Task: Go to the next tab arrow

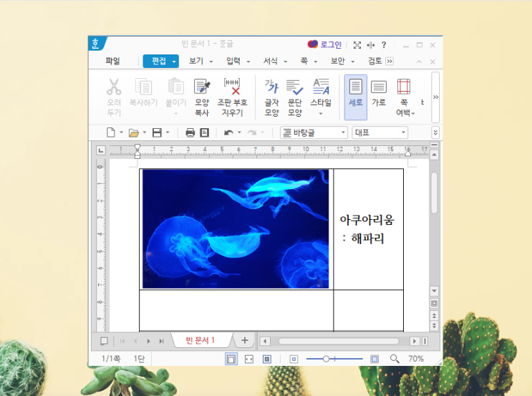Action: point(149,341)
